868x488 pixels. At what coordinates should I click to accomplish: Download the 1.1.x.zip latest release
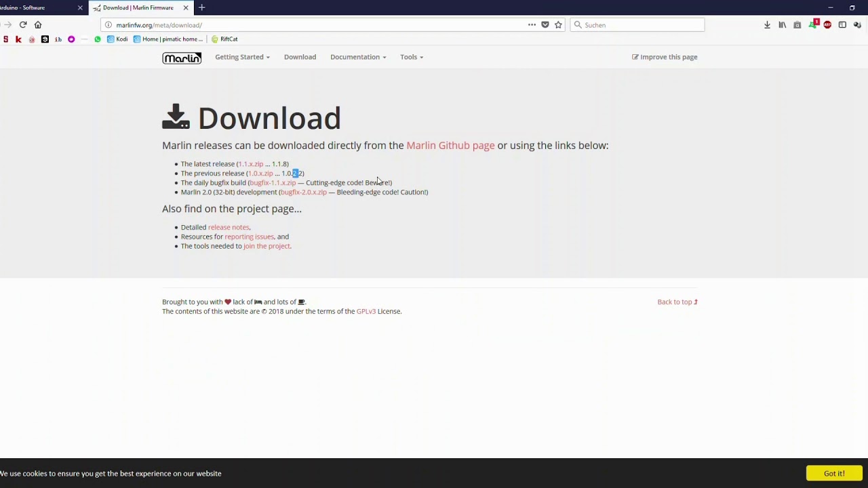[x=250, y=164]
